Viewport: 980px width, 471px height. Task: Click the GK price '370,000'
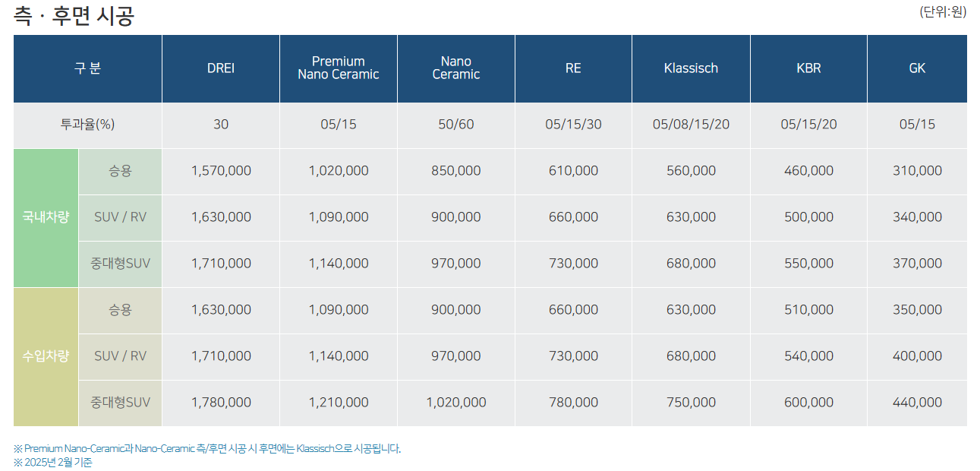click(x=917, y=264)
